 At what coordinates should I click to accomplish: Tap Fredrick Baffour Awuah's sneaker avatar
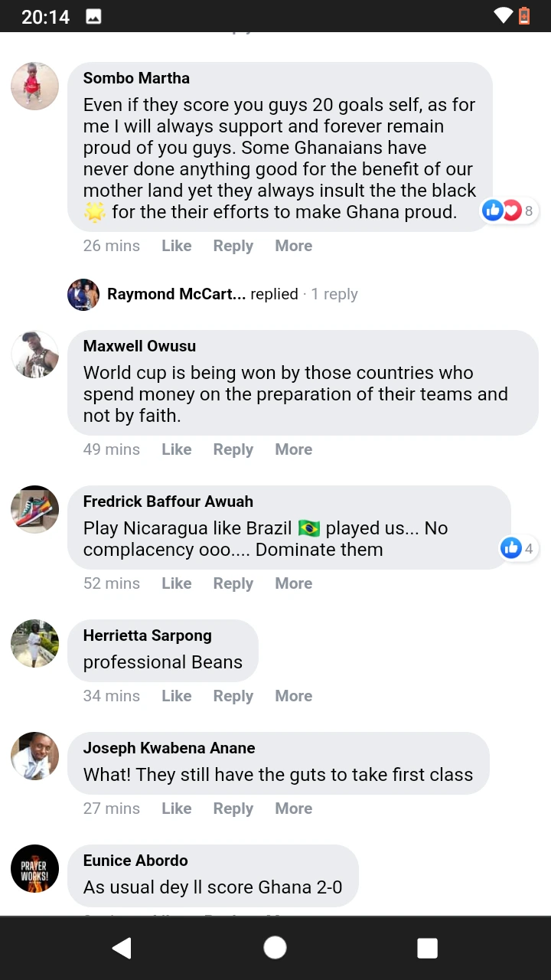click(x=34, y=509)
